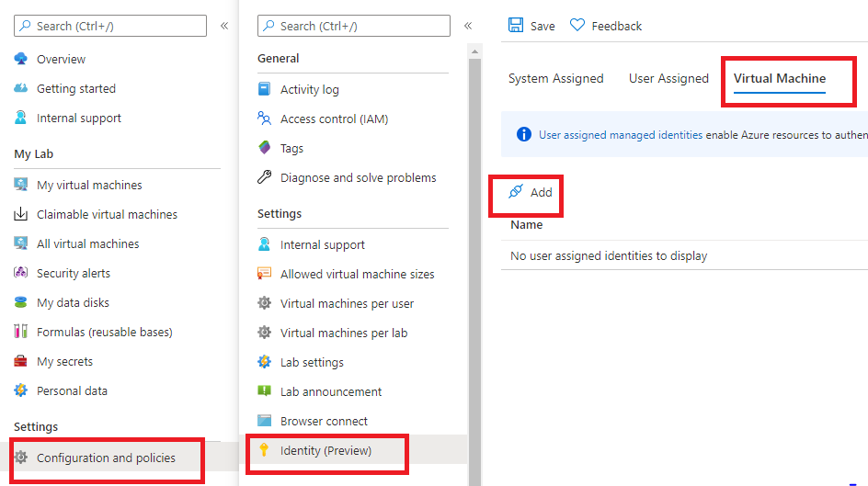Click the My data disks icon
This screenshot has height=486, width=868.
pos(20,302)
